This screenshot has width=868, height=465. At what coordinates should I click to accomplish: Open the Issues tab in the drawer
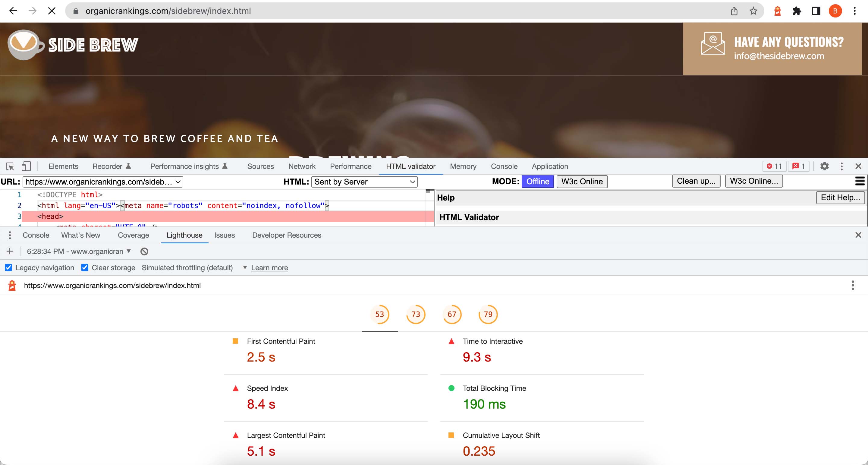click(225, 235)
